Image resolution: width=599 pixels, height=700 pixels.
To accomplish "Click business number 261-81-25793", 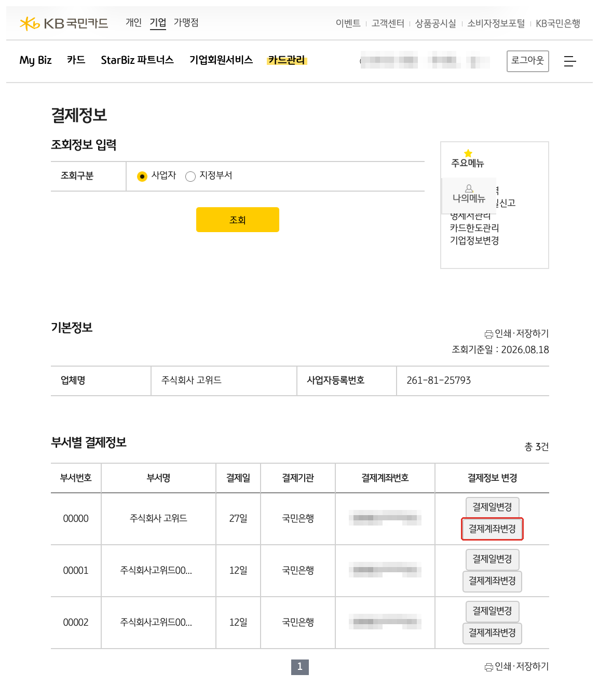I will point(439,381).
